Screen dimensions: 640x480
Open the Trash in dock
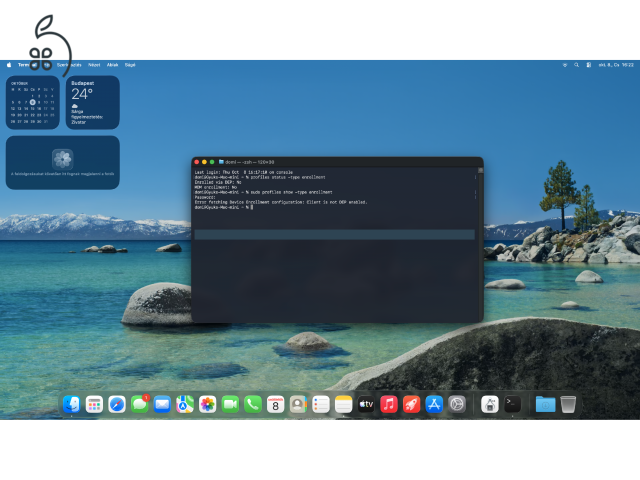[568, 404]
